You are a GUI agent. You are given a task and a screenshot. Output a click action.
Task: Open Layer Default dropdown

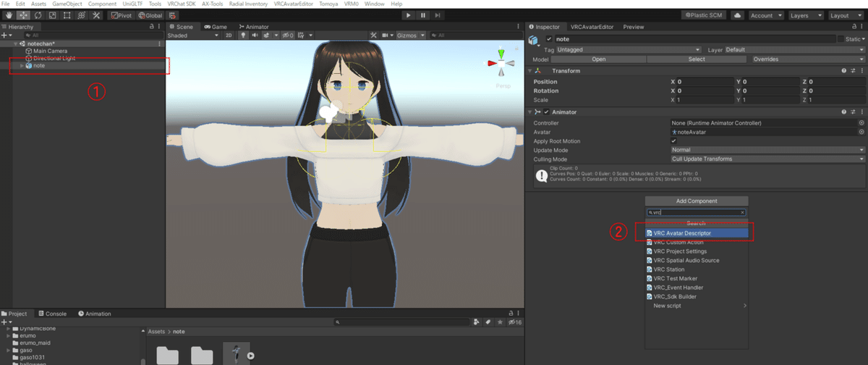[794, 50]
